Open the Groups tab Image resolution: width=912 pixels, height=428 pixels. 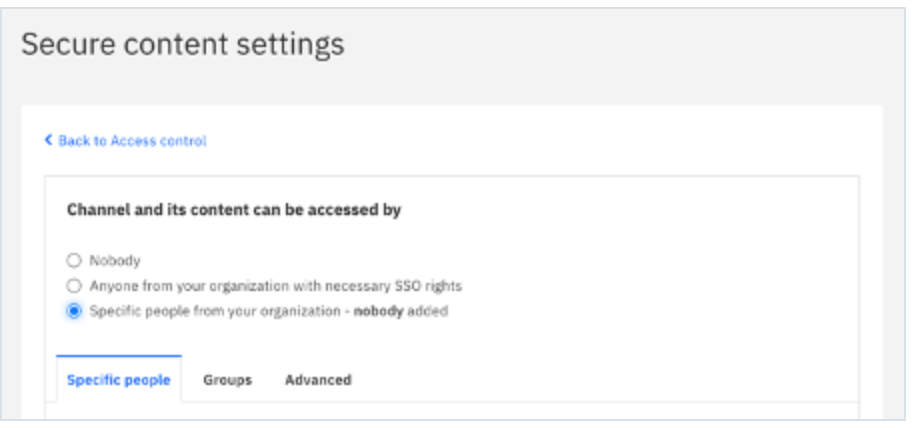pos(227,380)
